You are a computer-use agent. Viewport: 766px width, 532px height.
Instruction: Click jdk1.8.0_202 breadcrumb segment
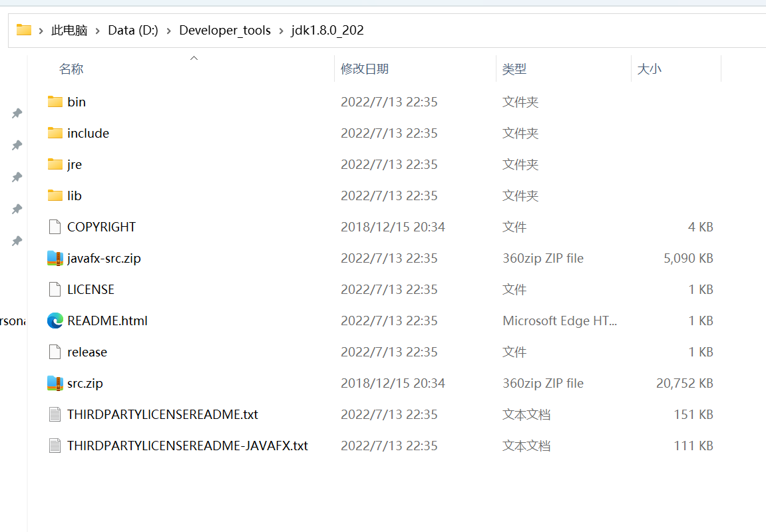(327, 31)
